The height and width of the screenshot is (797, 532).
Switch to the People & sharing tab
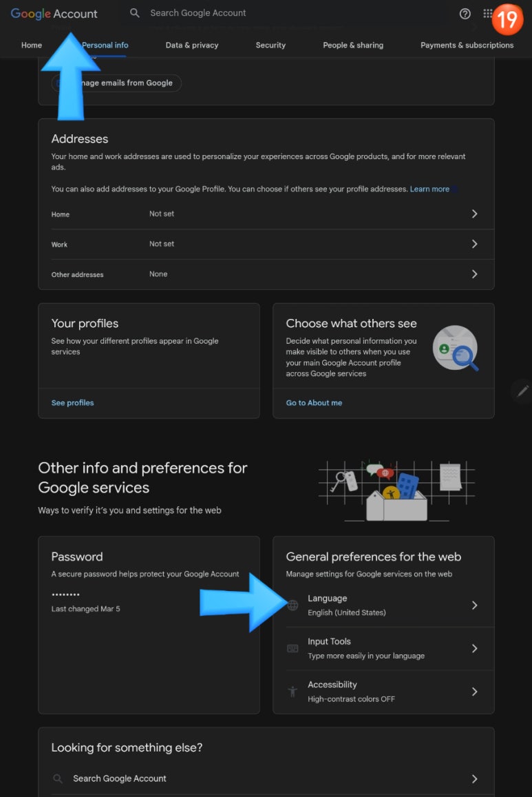click(x=353, y=45)
